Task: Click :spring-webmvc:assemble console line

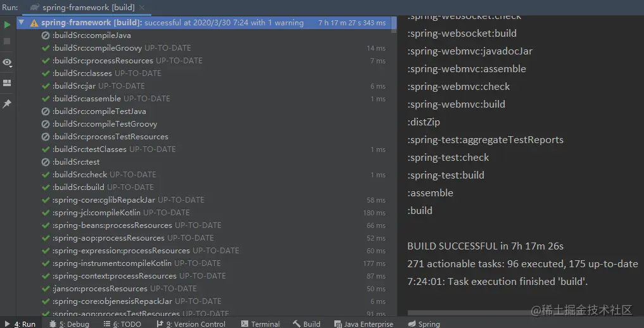Action: click(x=467, y=69)
